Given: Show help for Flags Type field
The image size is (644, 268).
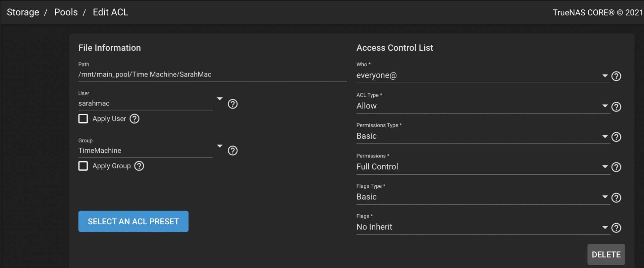Looking at the screenshot, I should (x=616, y=198).
